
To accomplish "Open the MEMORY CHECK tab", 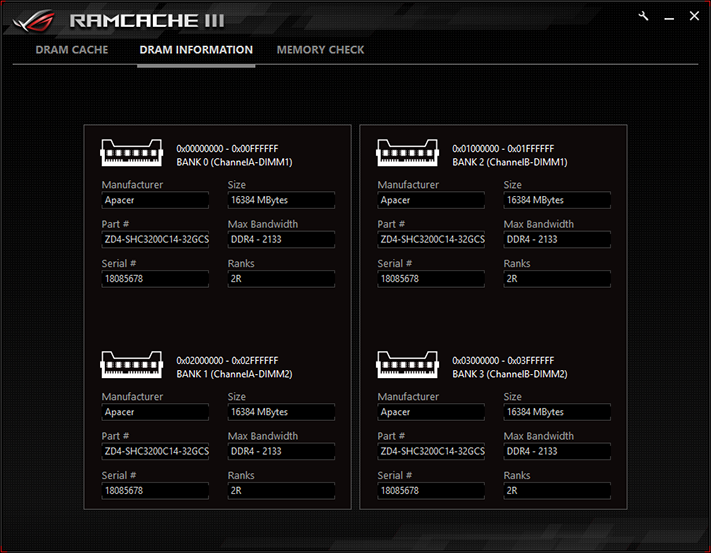I will coord(320,50).
